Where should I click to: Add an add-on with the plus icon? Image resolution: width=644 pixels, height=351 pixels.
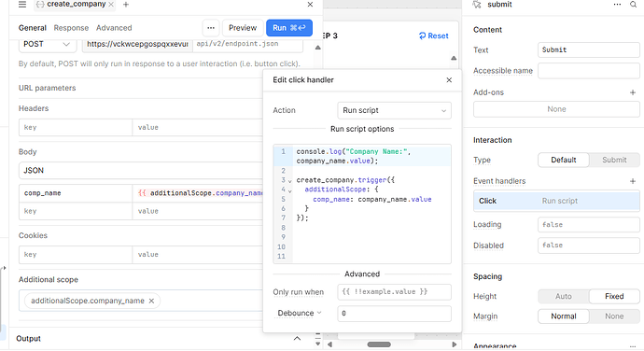pyautogui.click(x=633, y=92)
